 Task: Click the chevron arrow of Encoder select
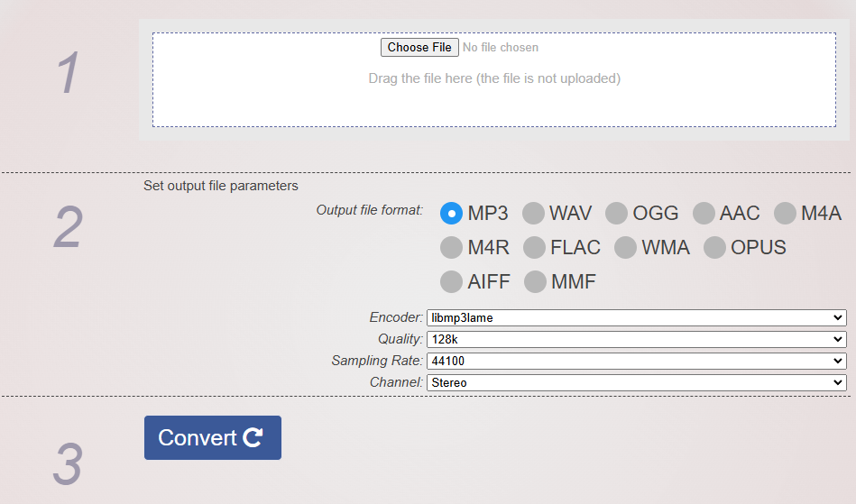click(837, 317)
